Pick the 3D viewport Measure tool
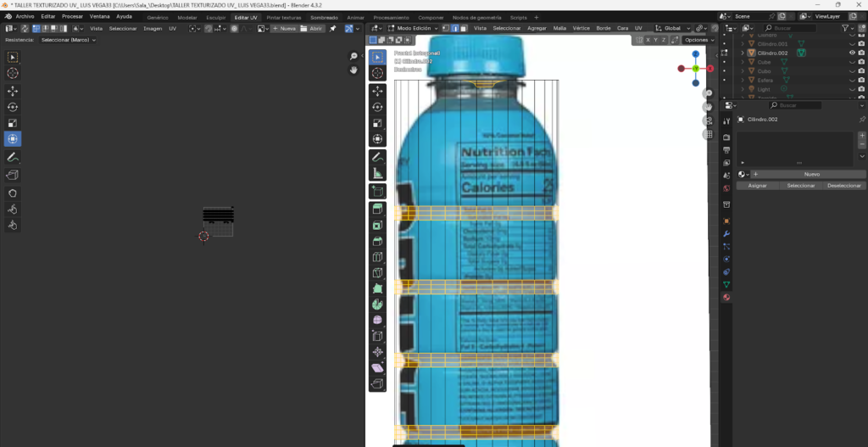This screenshot has width=868, height=447. [x=377, y=173]
